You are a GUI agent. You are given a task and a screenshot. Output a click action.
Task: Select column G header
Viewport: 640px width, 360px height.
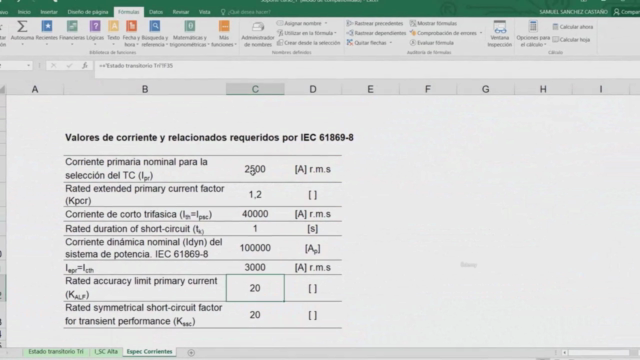[485, 89]
